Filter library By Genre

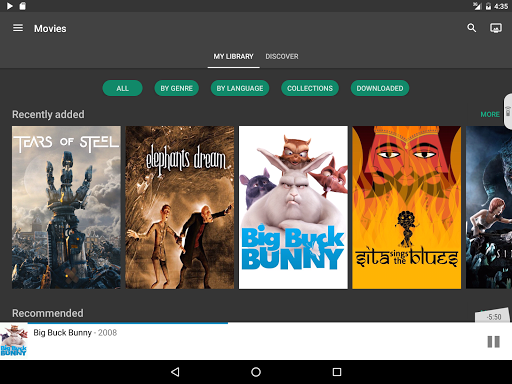coord(176,88)
